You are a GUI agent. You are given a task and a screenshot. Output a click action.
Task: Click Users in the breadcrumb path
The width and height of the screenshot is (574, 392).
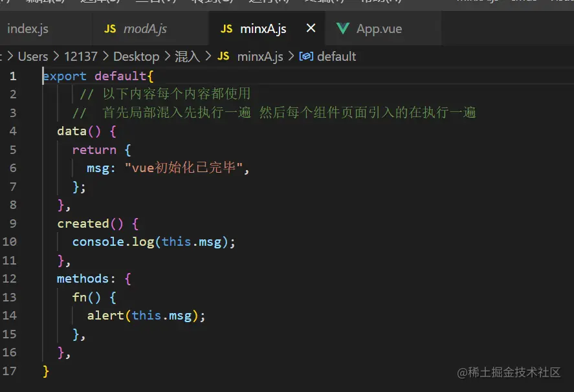(33, 56)
